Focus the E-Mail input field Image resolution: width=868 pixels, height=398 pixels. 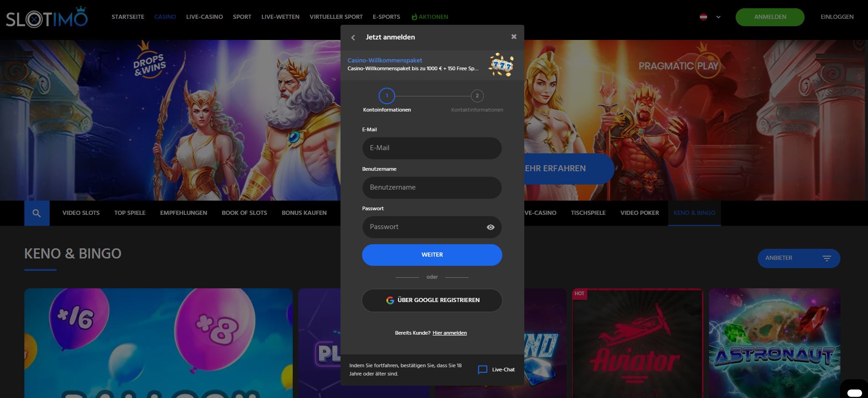coord(432,148)
